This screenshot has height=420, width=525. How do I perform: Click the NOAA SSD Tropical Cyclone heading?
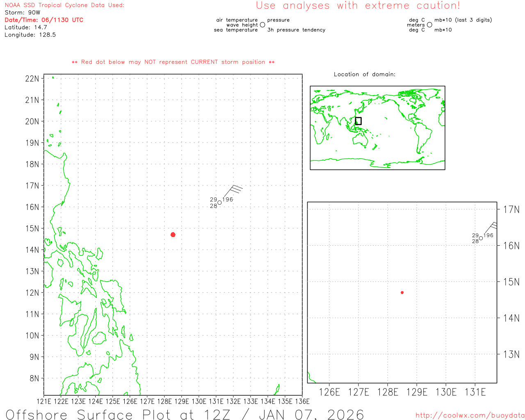click(x=64, y=5)
